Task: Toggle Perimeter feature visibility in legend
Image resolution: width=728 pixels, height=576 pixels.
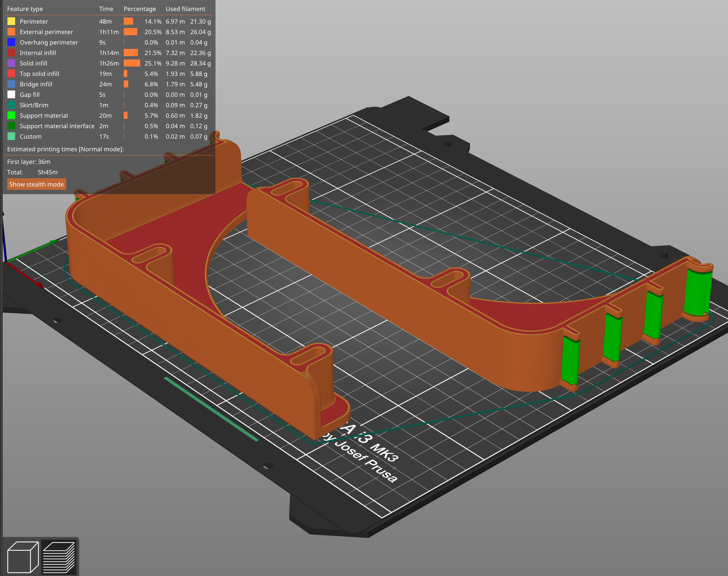Action: 109,21
